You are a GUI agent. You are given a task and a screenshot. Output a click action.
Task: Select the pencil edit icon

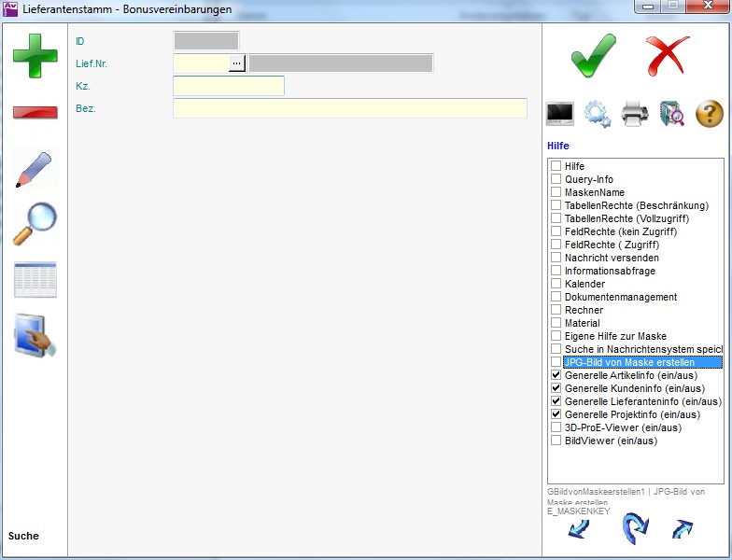click(35, 168)
